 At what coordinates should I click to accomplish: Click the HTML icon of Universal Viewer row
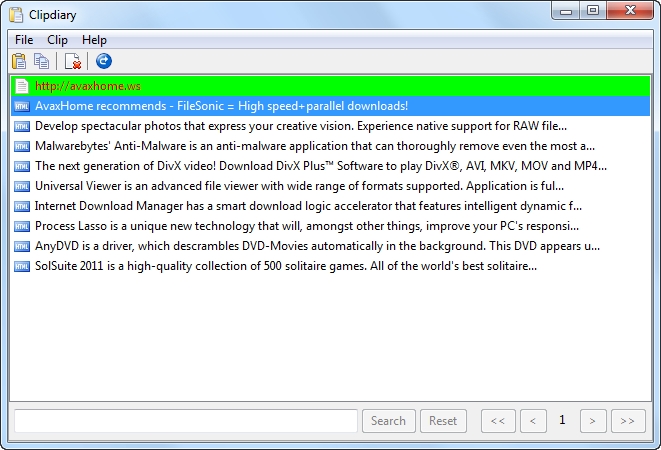click(x=21, y=186)
